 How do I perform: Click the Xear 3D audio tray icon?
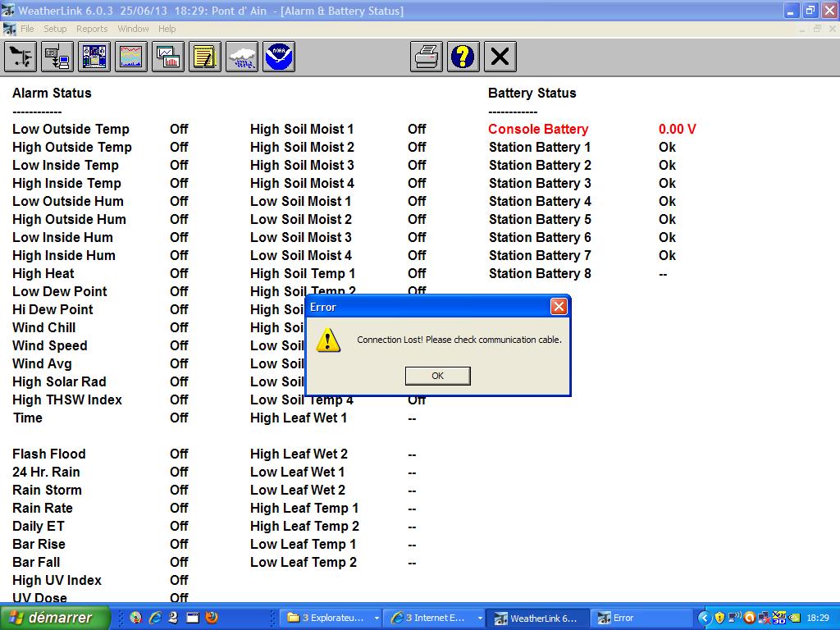click(779, 618)
